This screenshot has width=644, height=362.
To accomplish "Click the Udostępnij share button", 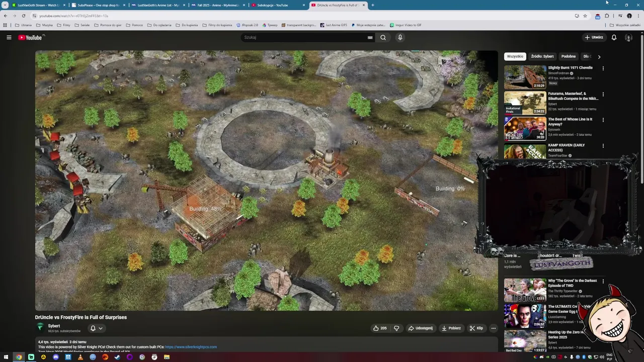I will click(420, 328).
